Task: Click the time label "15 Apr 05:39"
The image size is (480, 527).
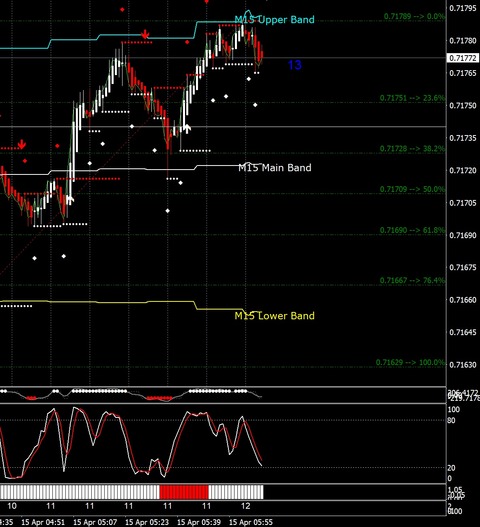Action: click(199, 522)
